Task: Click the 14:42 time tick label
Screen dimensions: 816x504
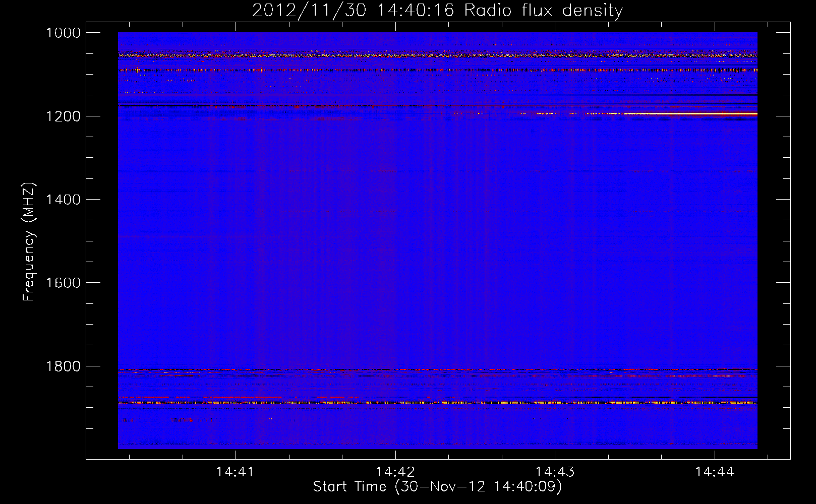Action: [x=395, y=472]
